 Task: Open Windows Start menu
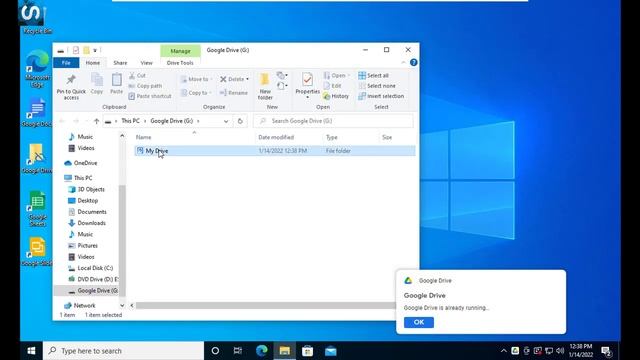31,351
